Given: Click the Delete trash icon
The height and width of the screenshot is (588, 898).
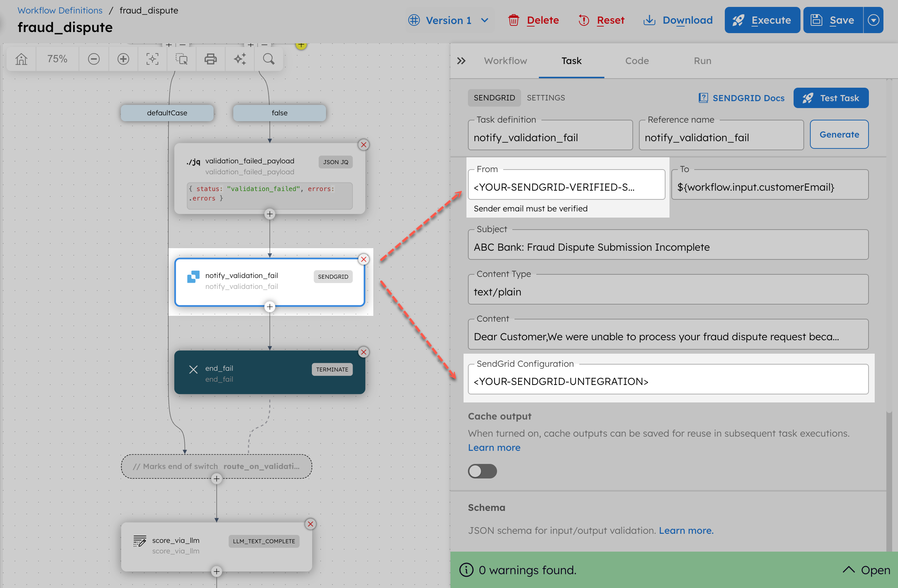Looking at the screenshot, I should pos(513,20).
